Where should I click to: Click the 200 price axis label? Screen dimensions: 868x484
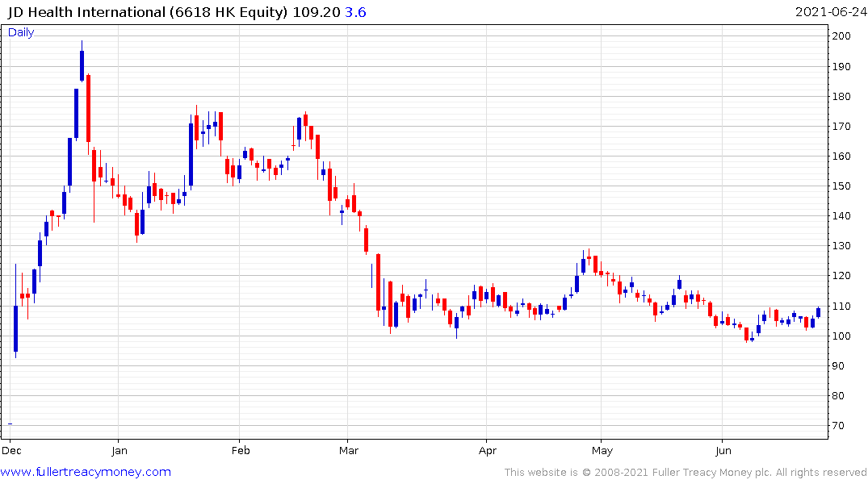[x=841, y=36]
